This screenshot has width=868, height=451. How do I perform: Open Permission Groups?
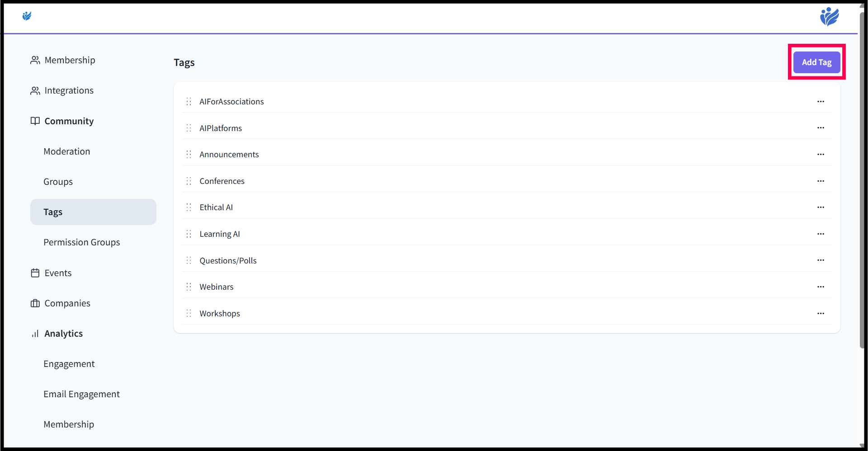click(82, 242)
